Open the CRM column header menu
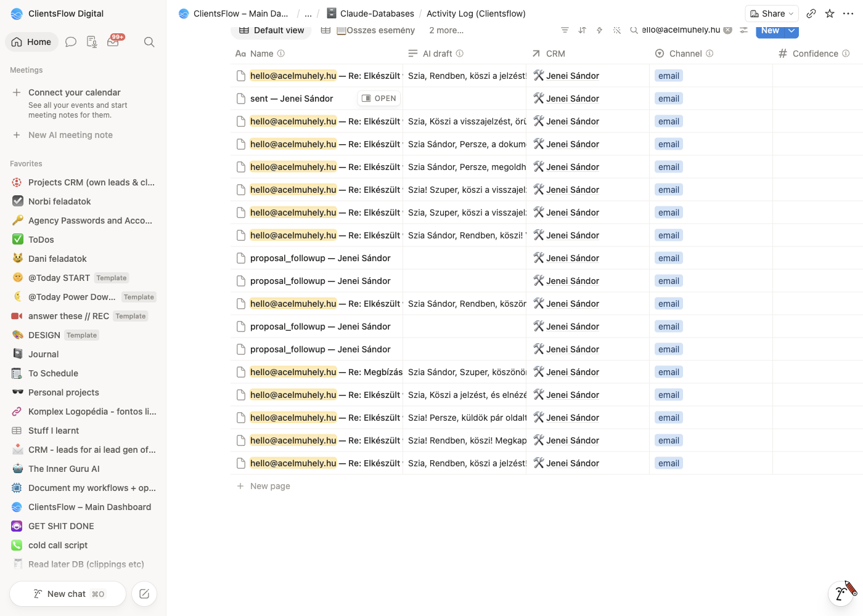 588,54
